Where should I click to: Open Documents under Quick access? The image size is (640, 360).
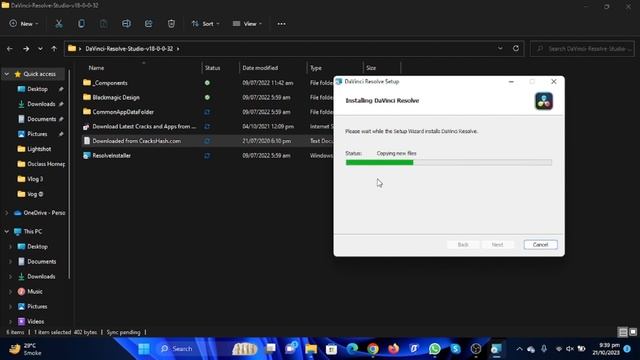pos(41,119)
